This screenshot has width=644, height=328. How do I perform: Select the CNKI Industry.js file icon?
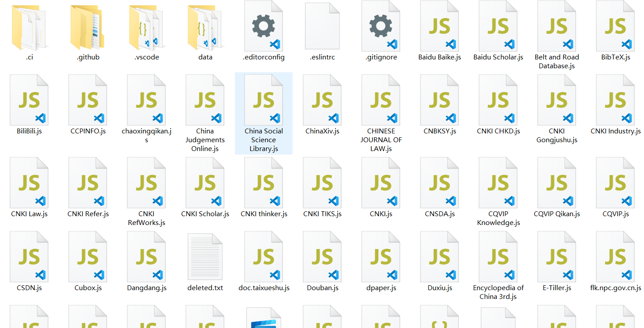pyautogui.click(x=615, y=100)
